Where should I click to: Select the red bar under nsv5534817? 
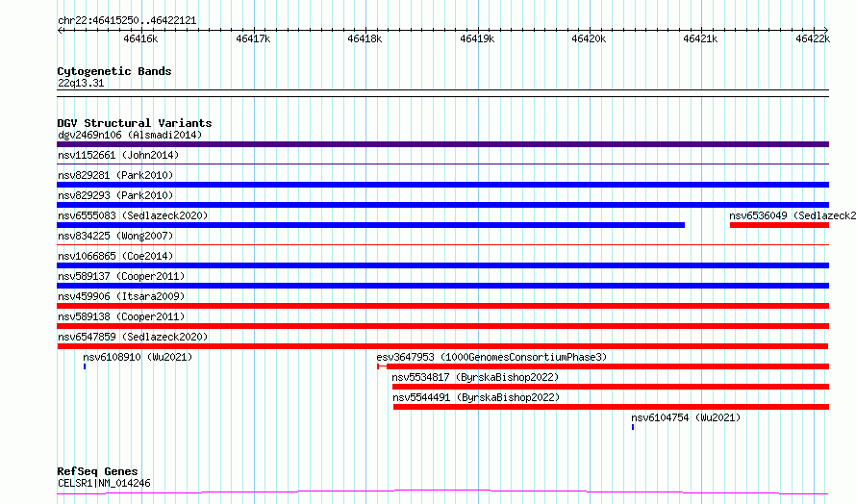(x=611, y=387)
